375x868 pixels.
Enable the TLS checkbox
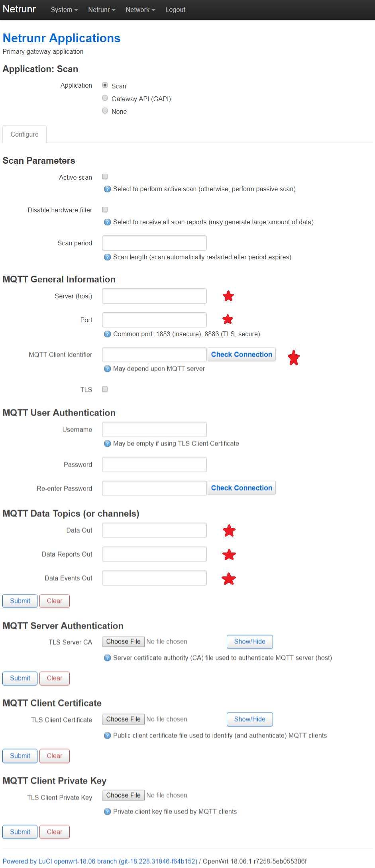click(x=105, y=389)
